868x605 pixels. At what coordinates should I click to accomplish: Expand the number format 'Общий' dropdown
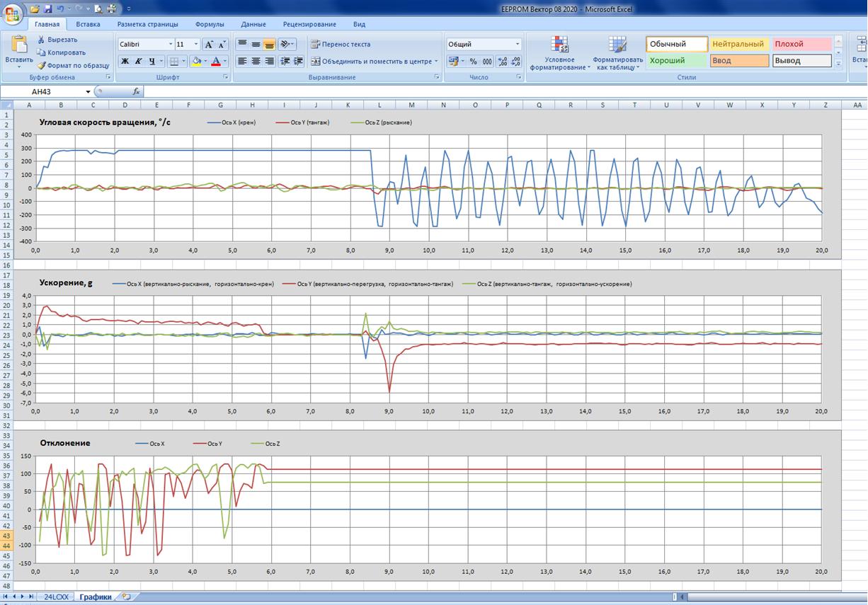[517, 44]
